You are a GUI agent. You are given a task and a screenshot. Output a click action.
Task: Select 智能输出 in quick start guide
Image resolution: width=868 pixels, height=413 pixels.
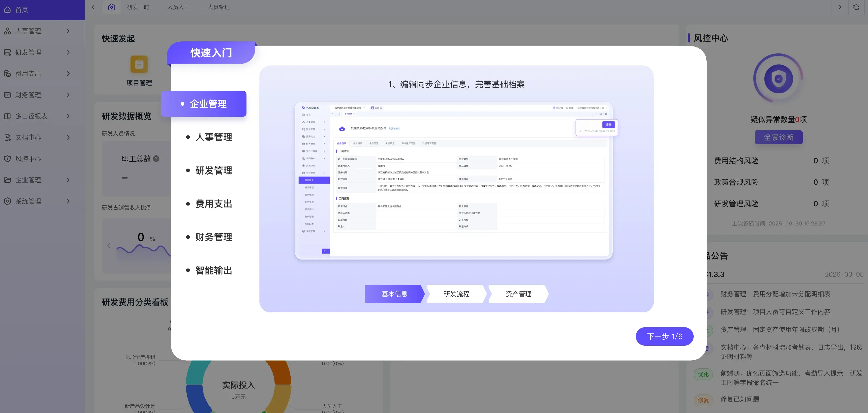(x=209, y=271)
